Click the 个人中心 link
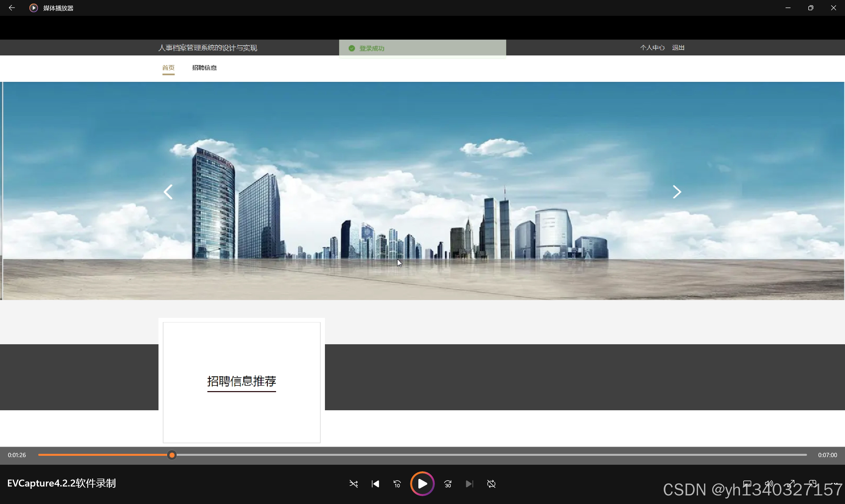Screen dimensions: 845x504 (652, 48)
